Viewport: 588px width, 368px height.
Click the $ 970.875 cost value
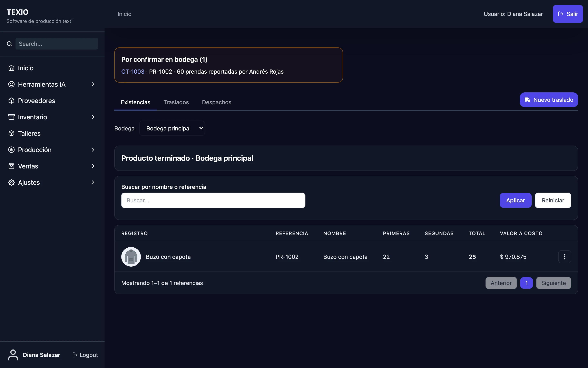tap(513, 257)
